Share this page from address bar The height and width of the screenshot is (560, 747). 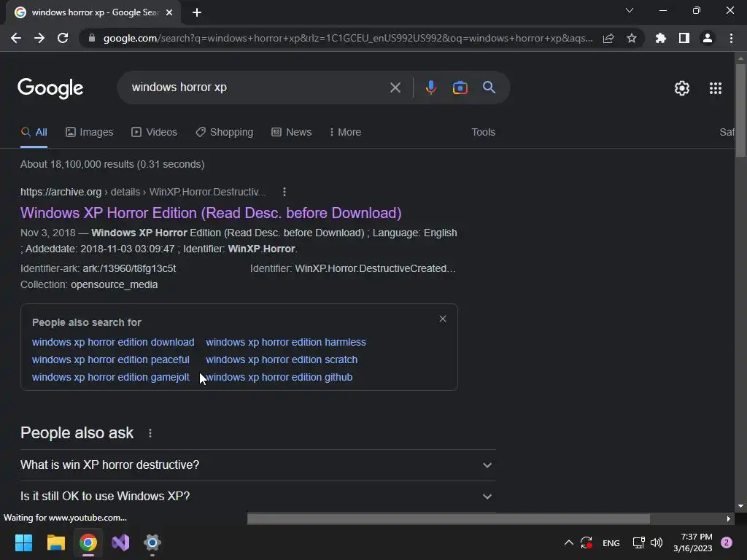608,38
